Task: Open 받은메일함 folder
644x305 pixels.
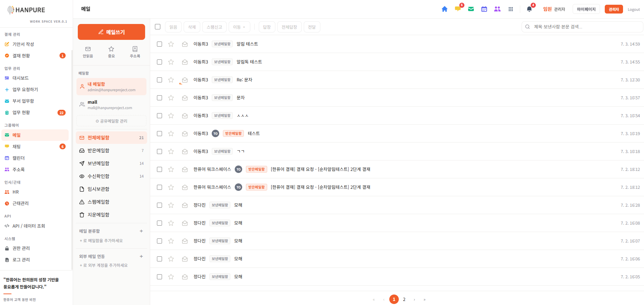Action: click(111, 151)
